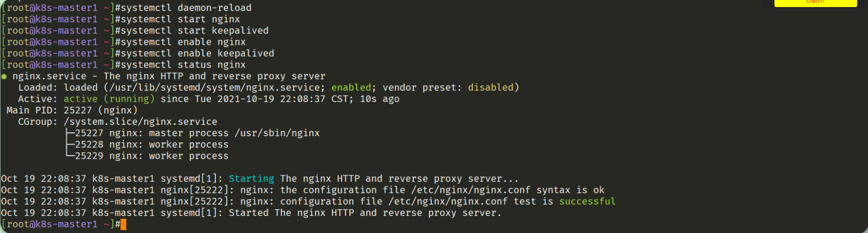Image resolution: width=868 pixels, height=233 pixels.
Task: Click the yellow bash label at top right
Action: [x=816, y=3]
